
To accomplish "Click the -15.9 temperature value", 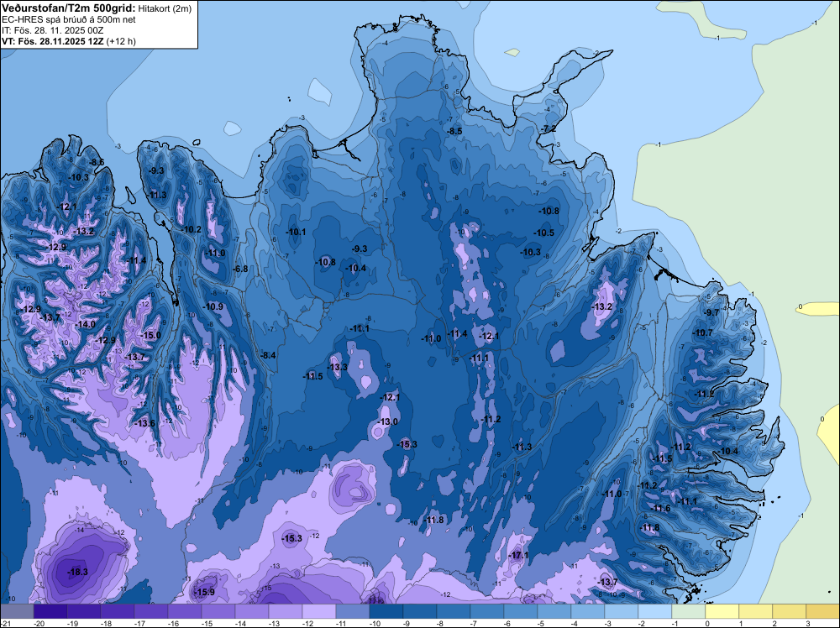I will pyautogui.click(x=204, y=592).
